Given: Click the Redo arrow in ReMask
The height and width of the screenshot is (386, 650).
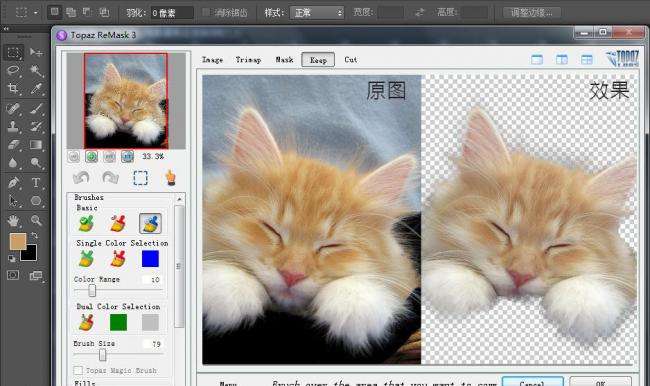Looking at the screenshot, I should coord(110,178).
